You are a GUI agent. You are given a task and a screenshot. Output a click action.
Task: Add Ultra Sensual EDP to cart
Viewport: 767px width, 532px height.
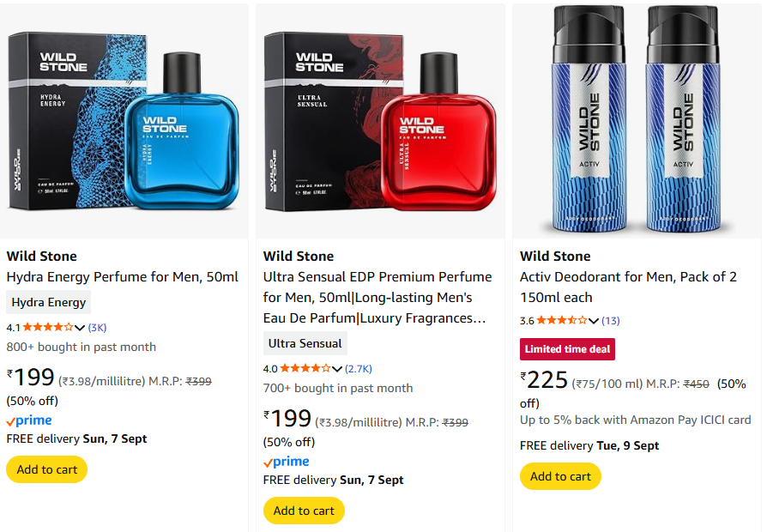point(304,511)
